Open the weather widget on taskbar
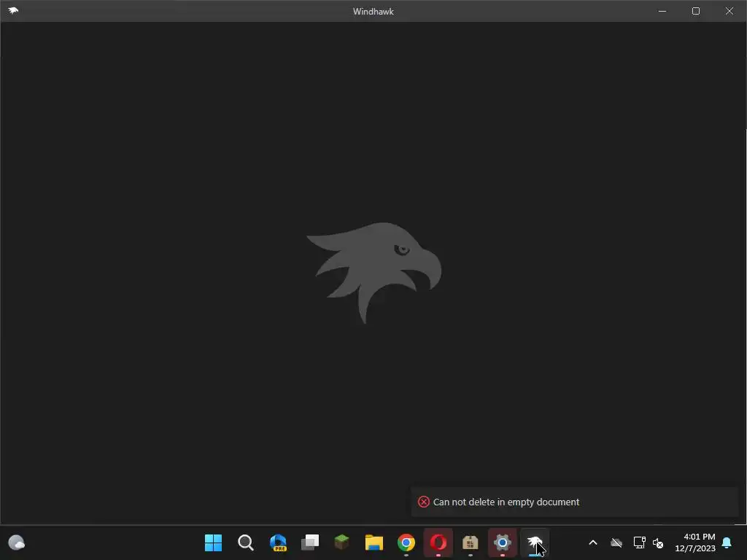The image size is (747, 560). pyautogui.click(x=17, y=542)
